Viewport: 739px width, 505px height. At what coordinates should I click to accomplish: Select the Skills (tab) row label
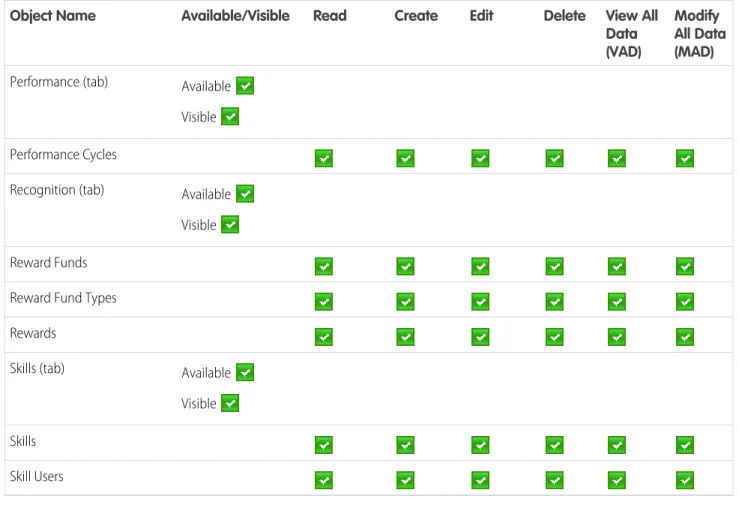(x=37, y=368)
